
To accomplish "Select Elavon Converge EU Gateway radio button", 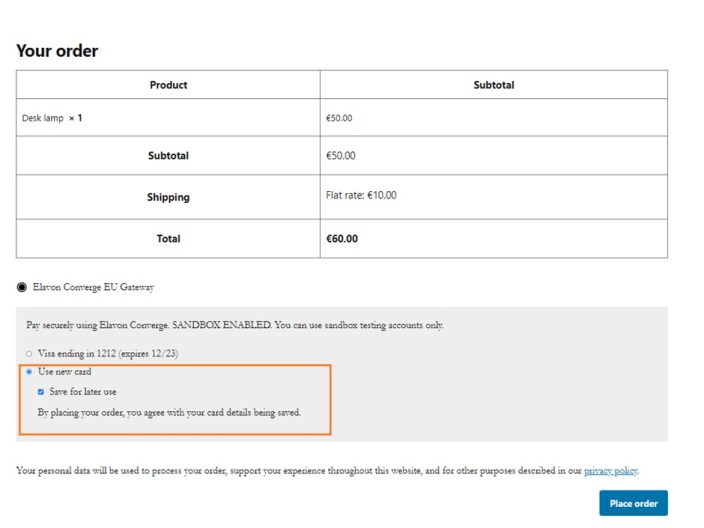I will [x=22, y=287].
